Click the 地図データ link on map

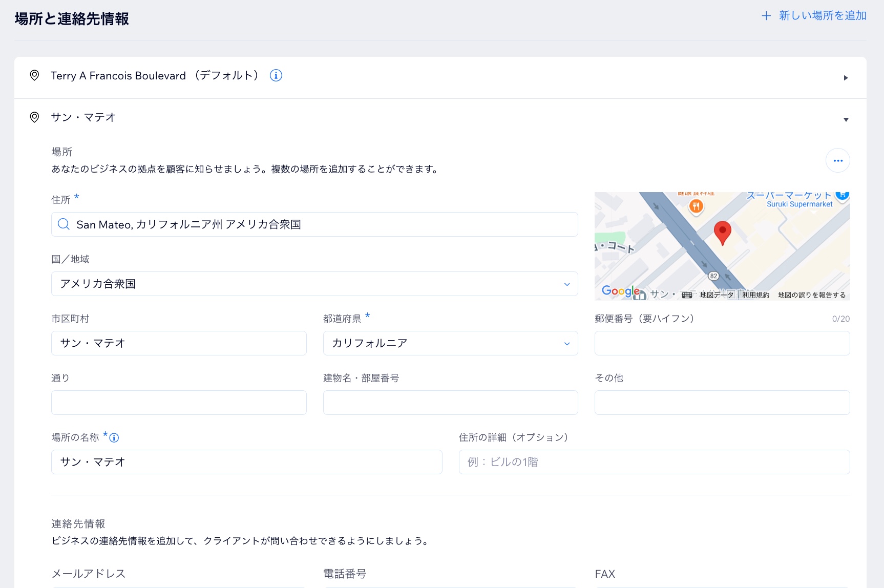717,295
